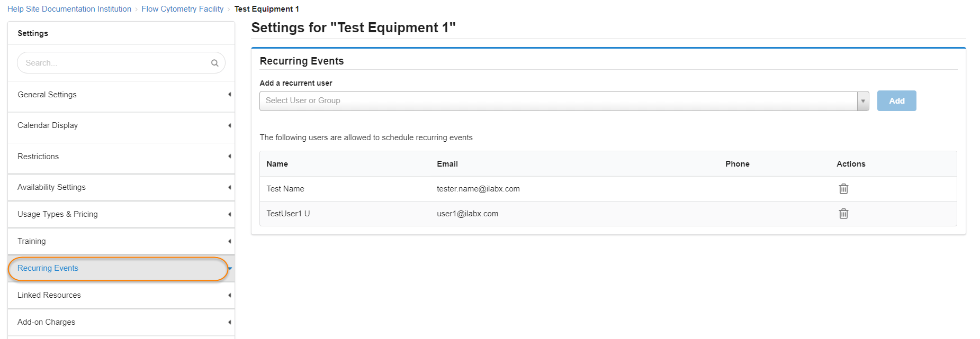Go to Help Site Documentation Institution breadcrumb
Screen dimensions: 980x339
[x=69, y=9]
